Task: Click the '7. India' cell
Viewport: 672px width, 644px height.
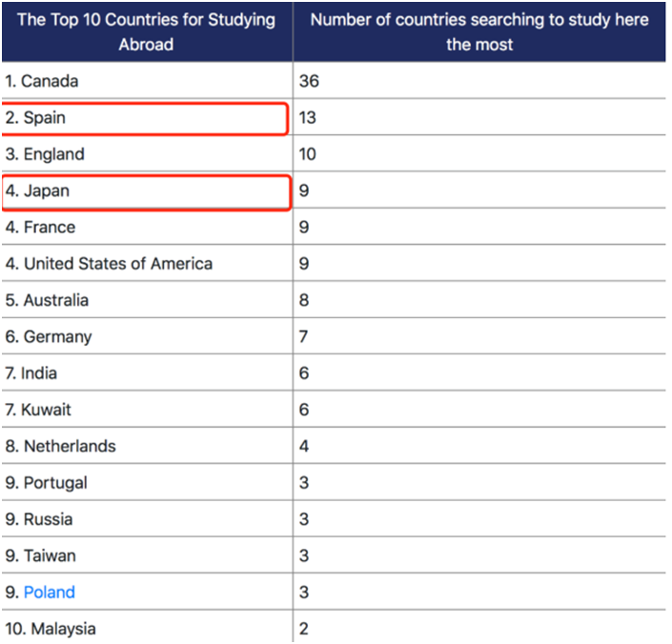Action: [31, 373]
